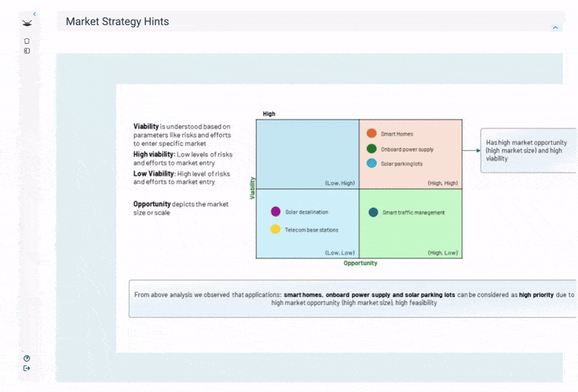
Task: Click the logout icon in the sidebar
Action: pos(27,368)
